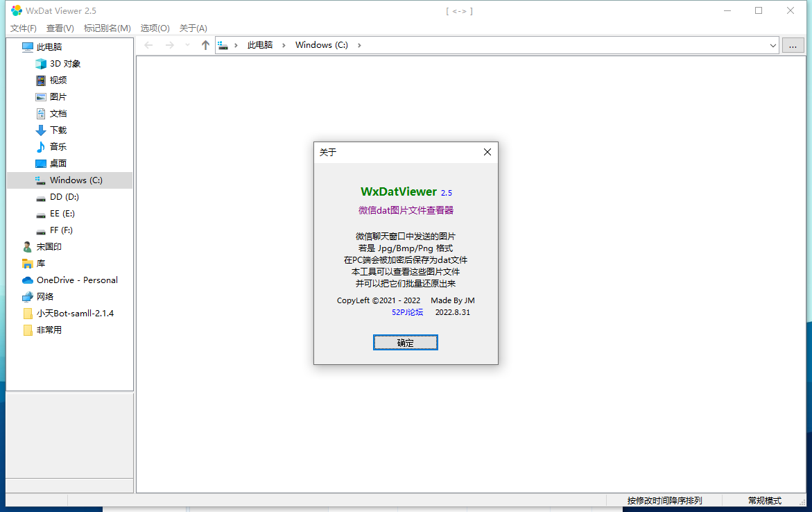The height and width of the screenshot is (512, 812).
Task: Click the 网络 network icon
Action: [28, 296]
